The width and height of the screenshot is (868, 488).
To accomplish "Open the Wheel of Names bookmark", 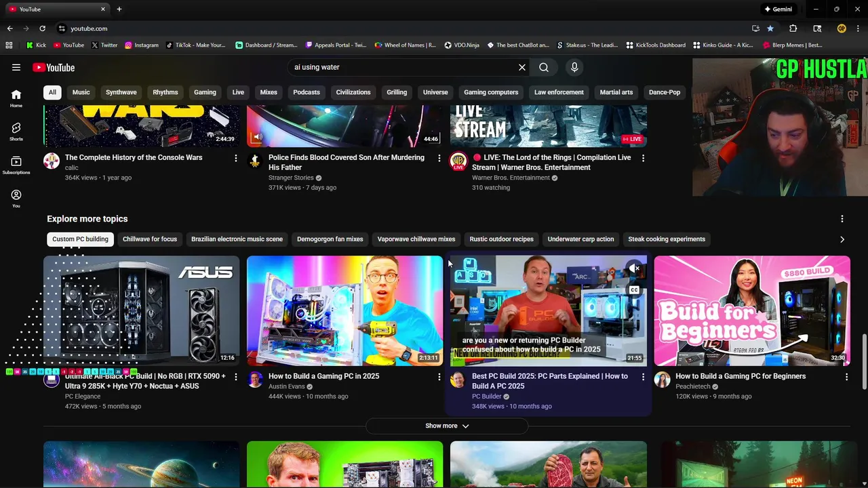I will click(x=406, y=45).
